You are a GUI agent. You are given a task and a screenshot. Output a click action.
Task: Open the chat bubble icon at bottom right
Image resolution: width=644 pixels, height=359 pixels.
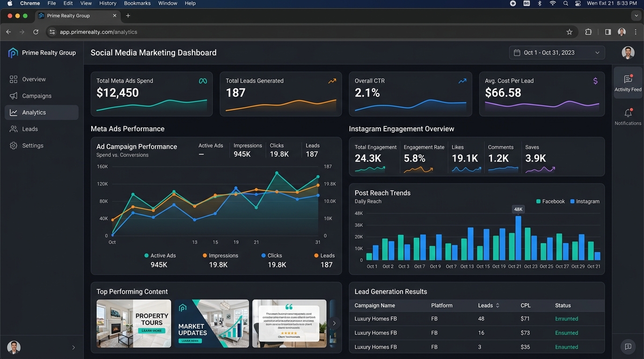628,346
